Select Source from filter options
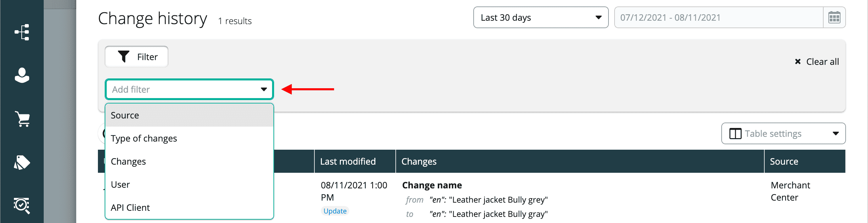The image size is (868, 223). click(189, 115)
